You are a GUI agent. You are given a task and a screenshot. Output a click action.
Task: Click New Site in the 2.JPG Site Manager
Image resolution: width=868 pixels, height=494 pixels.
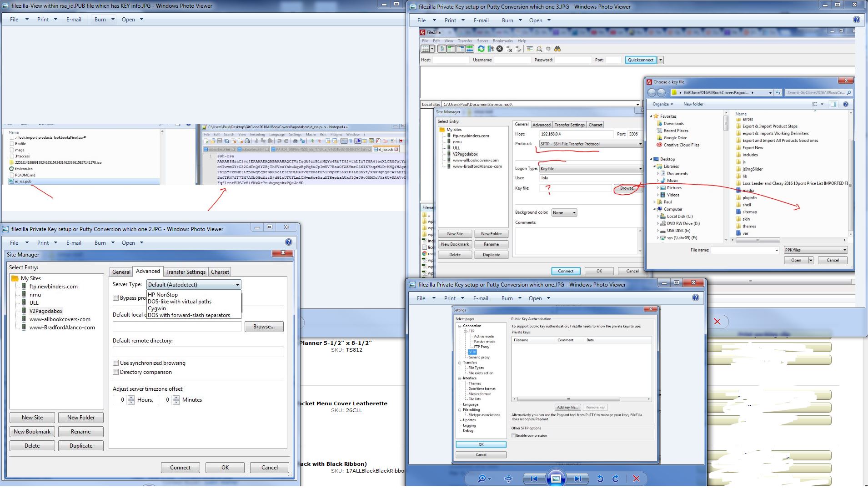pos(32,418)
